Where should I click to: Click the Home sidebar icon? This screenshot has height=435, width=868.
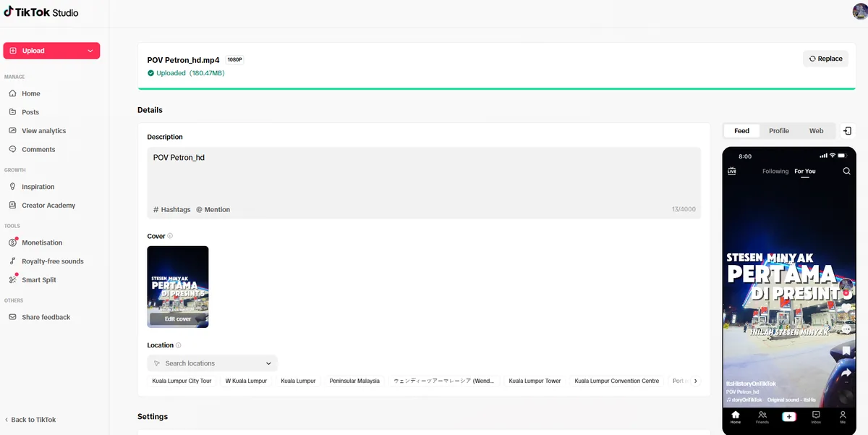[13, 93]
